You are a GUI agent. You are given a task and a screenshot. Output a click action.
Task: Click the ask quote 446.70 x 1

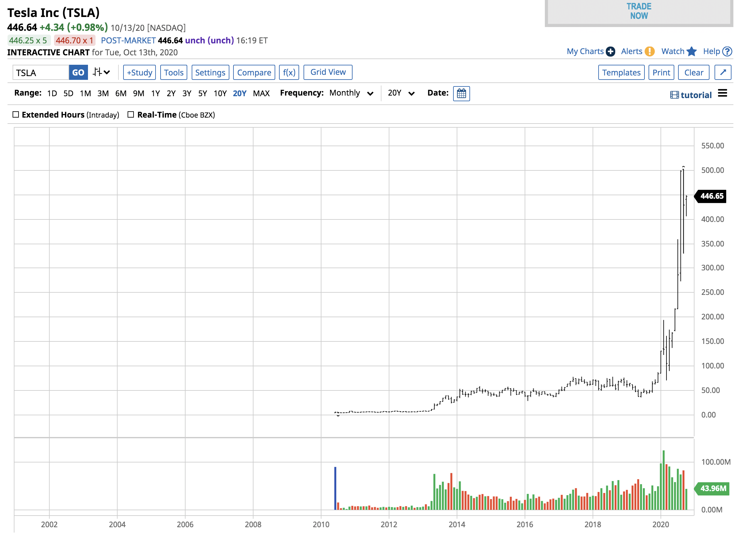pyautogui.click(x=74, y=40)
